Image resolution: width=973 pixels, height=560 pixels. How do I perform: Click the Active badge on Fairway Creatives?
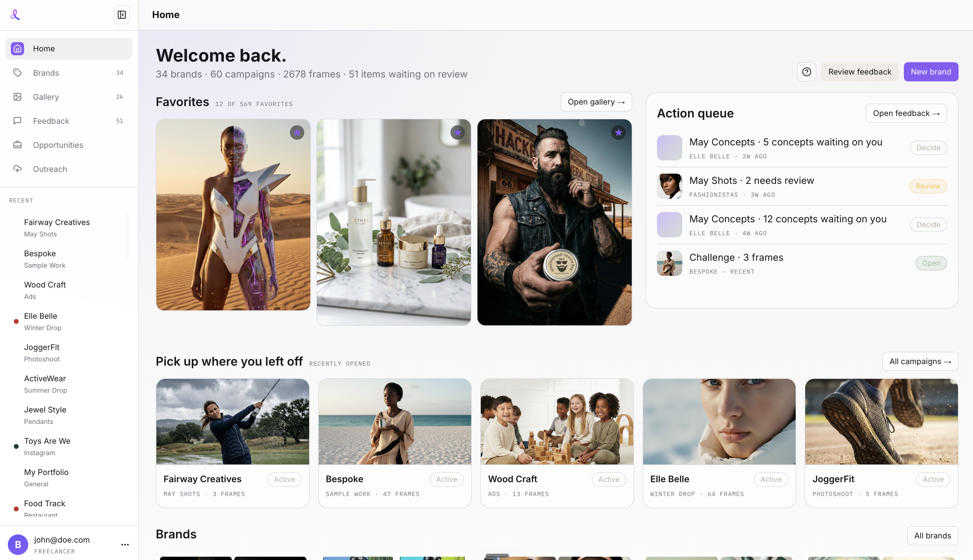pyautogui.click(x=284, y=479)
